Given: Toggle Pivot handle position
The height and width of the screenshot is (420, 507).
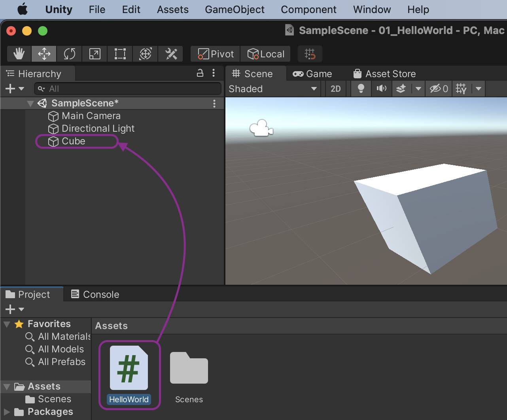Looking at the screenshot, I should (216, 54).
